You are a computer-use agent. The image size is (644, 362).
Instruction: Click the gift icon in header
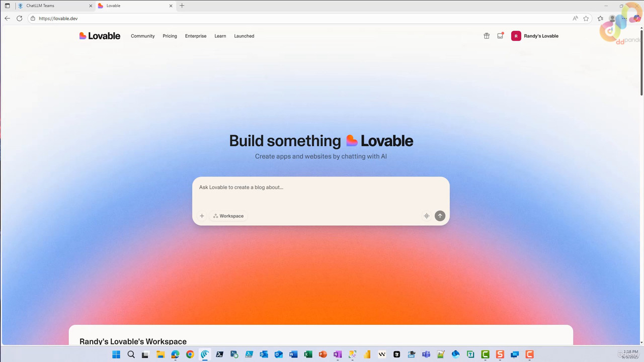click(487, 36)
